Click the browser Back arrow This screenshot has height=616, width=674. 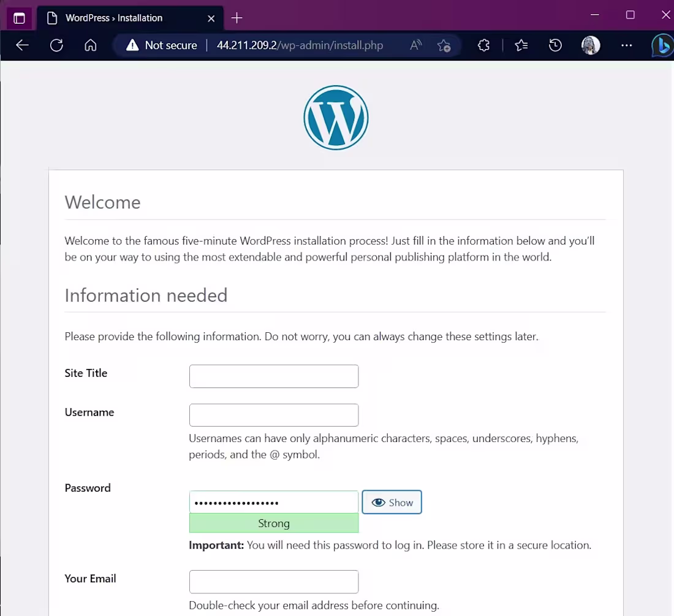coord(22,45)
